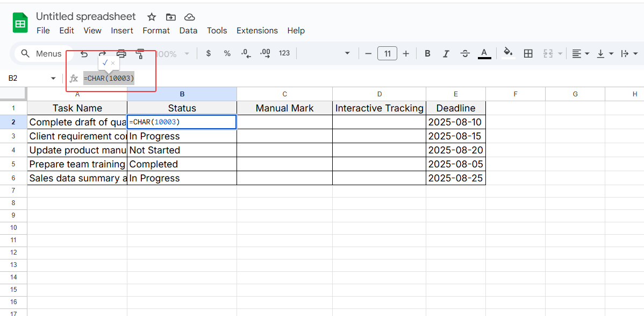The image size is (644, 316).
Task: Toggle bold formatting
Action: click(427, 53)
